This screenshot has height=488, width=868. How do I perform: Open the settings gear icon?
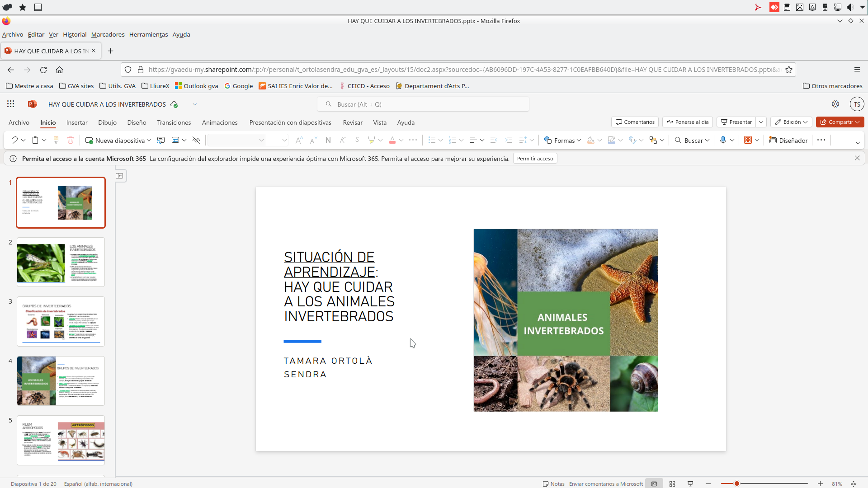[x=835, y=104]
